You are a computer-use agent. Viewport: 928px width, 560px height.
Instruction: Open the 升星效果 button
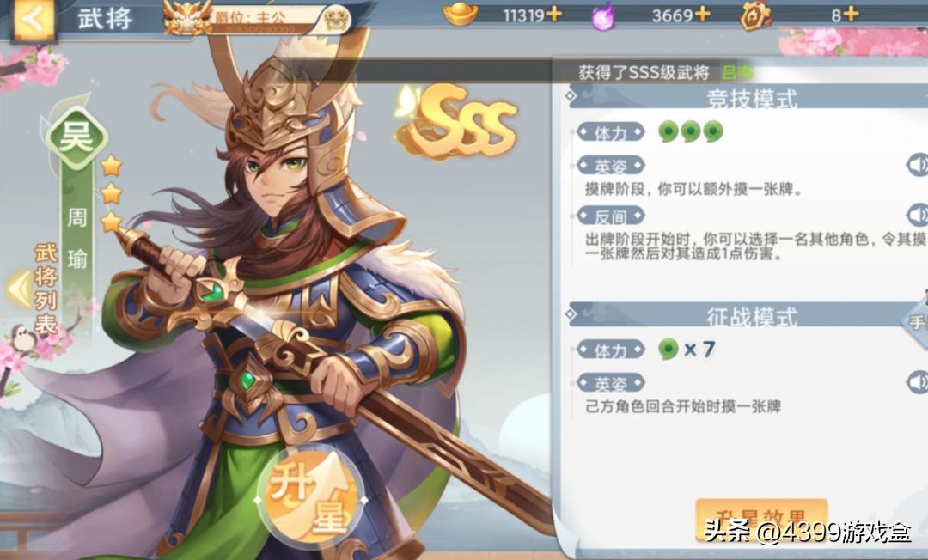point(761,520)
